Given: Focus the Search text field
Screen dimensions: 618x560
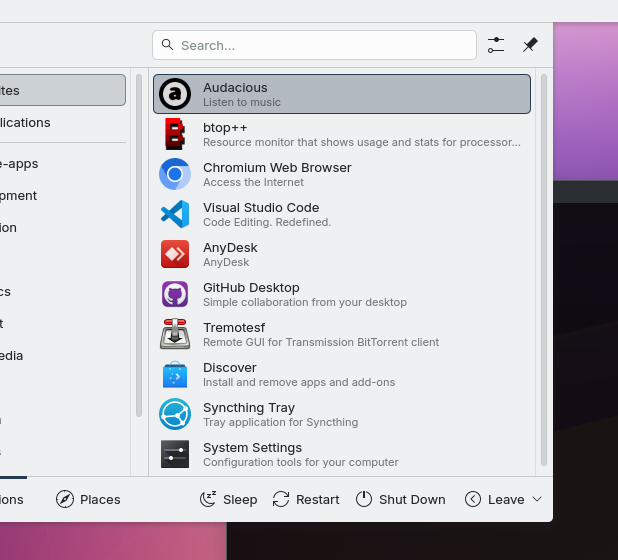Looking at the screenshot, I should (314, 45).
